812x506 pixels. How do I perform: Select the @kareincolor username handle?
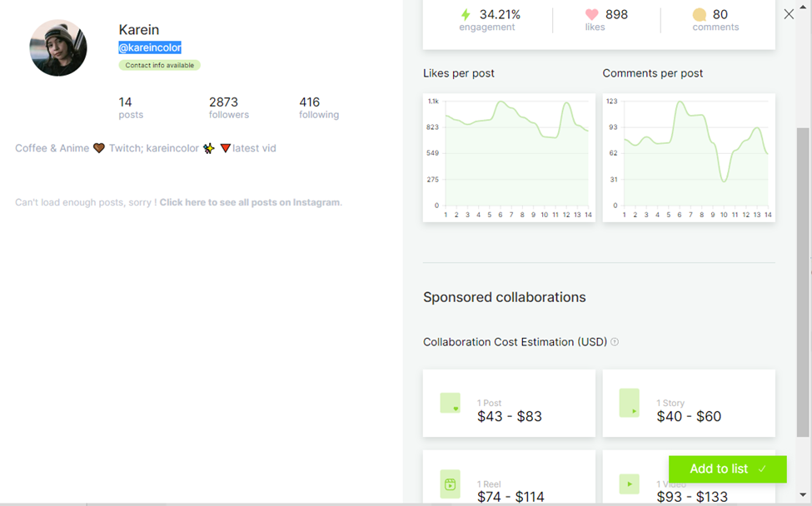[150, 47]
